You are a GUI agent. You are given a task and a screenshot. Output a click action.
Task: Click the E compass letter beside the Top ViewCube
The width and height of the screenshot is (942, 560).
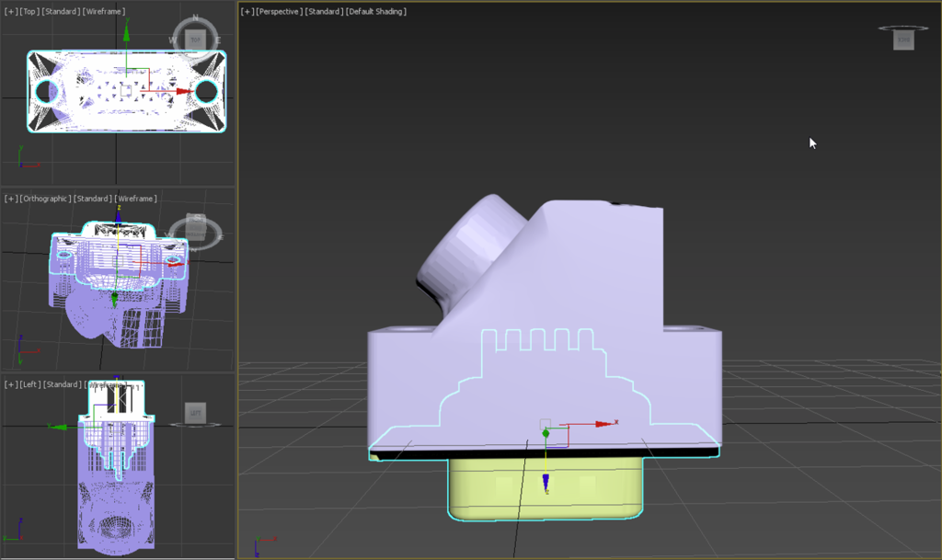[218, 39]
